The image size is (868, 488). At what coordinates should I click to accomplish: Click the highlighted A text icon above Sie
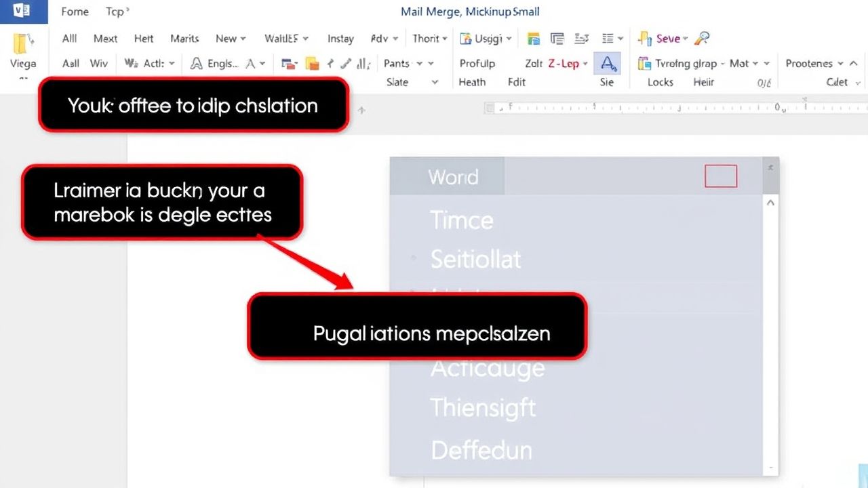[x=607, y=64]
